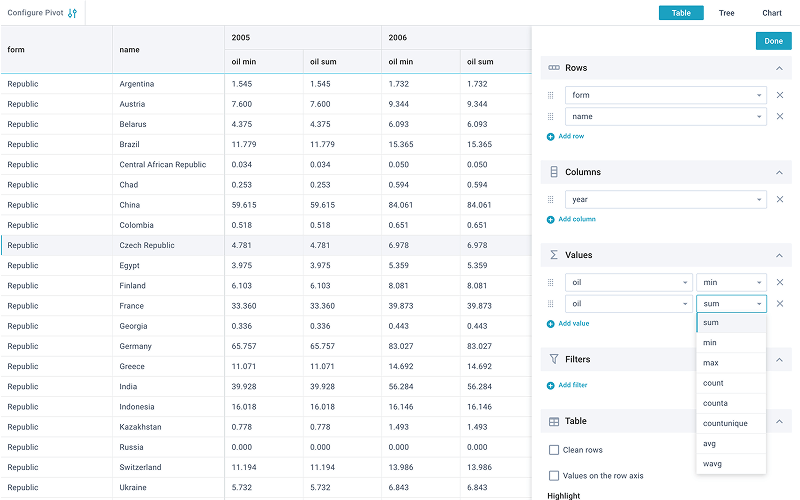
Task: Click the Configure Pivot button
Action: (42, 13)
